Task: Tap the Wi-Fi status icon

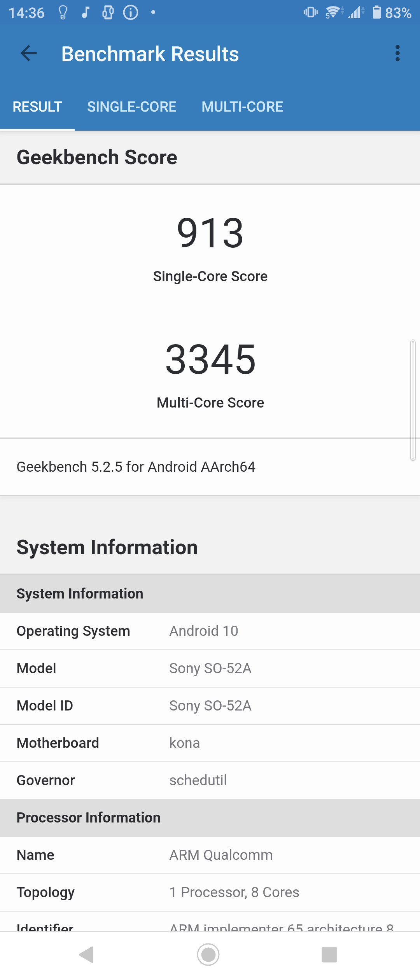Action: [x=333, y=12]
